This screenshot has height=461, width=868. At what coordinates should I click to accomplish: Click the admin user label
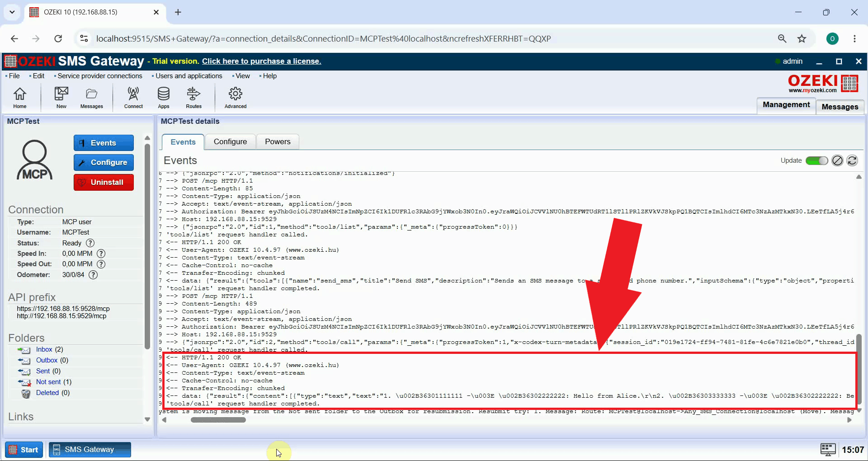(x=793, y=61)
